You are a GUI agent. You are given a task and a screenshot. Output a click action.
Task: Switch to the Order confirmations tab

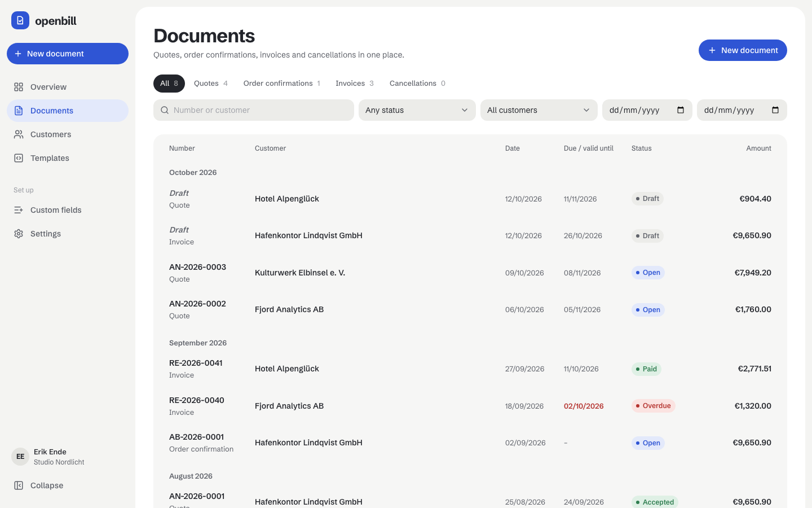tap(282, 83)
